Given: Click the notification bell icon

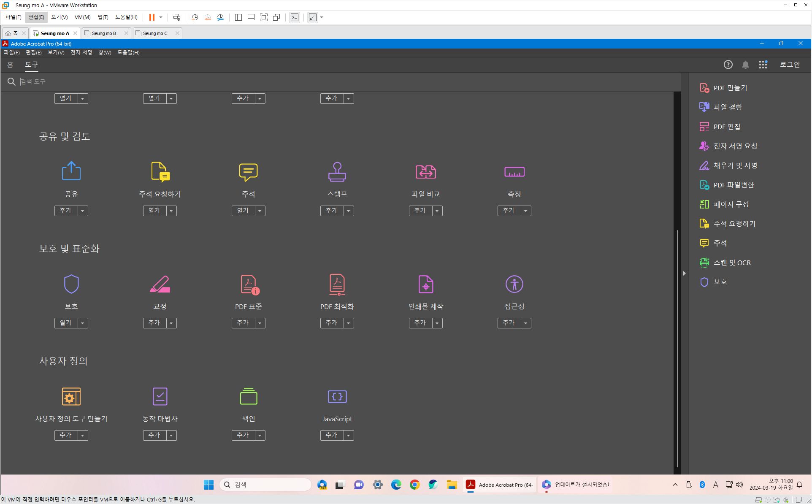Looking at the screenshot, I should pyautogui.click(x=745, y=65).
